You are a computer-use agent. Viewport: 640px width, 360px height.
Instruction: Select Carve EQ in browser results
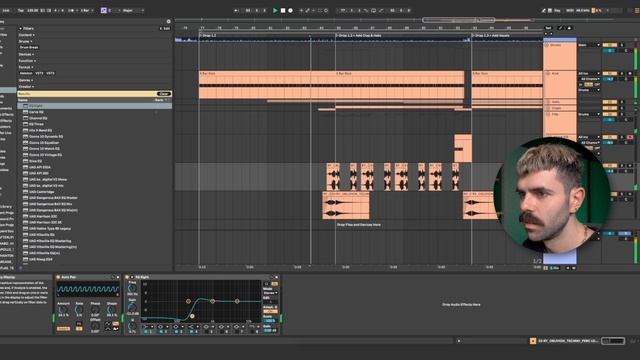tap(95, 112)
